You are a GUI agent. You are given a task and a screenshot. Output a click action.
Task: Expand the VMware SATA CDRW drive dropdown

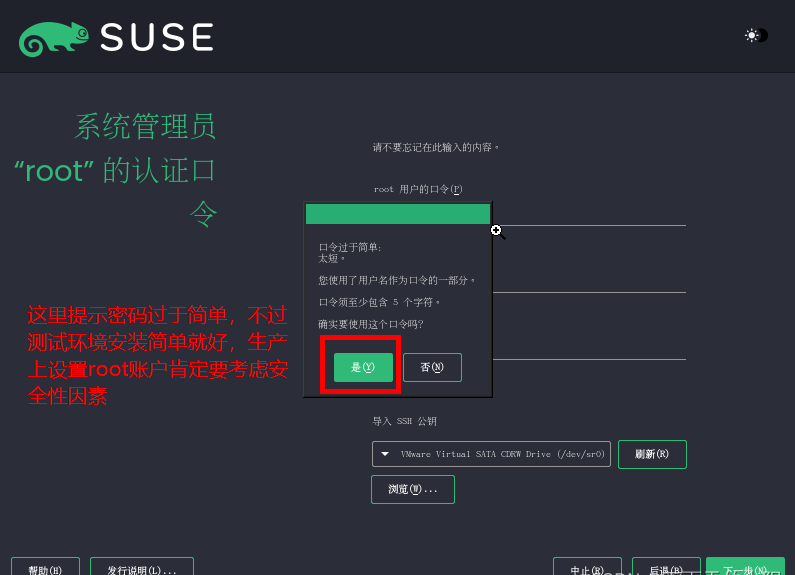491,454
